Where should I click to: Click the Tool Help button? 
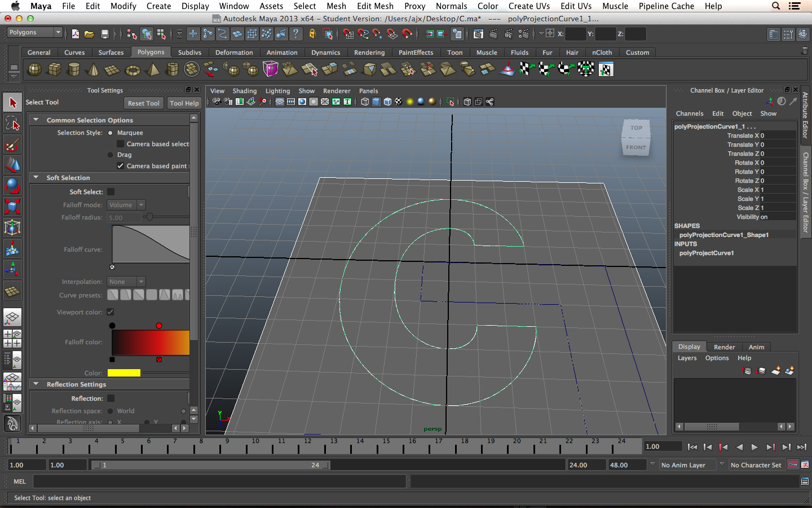tap(184, 103)
